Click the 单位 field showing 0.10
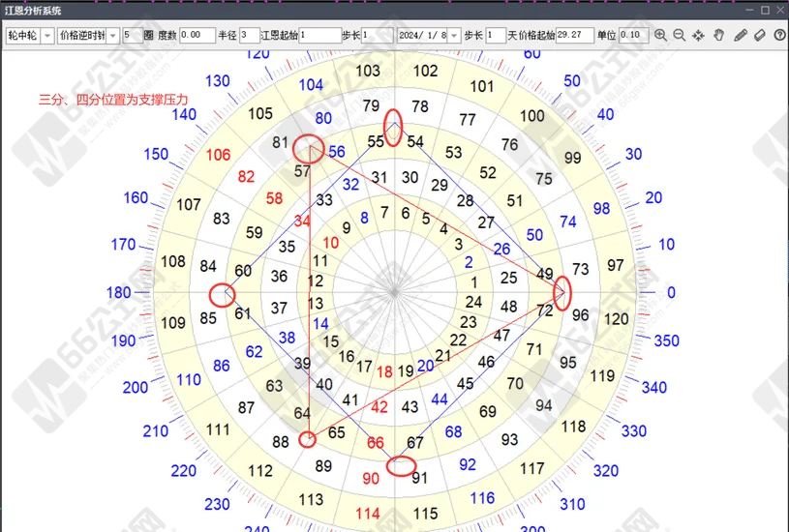 (x=632, y=35)
